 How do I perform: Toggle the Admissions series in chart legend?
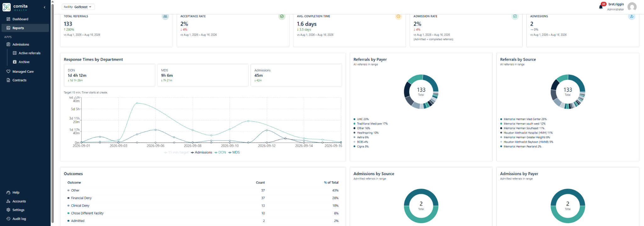[202, 152]
